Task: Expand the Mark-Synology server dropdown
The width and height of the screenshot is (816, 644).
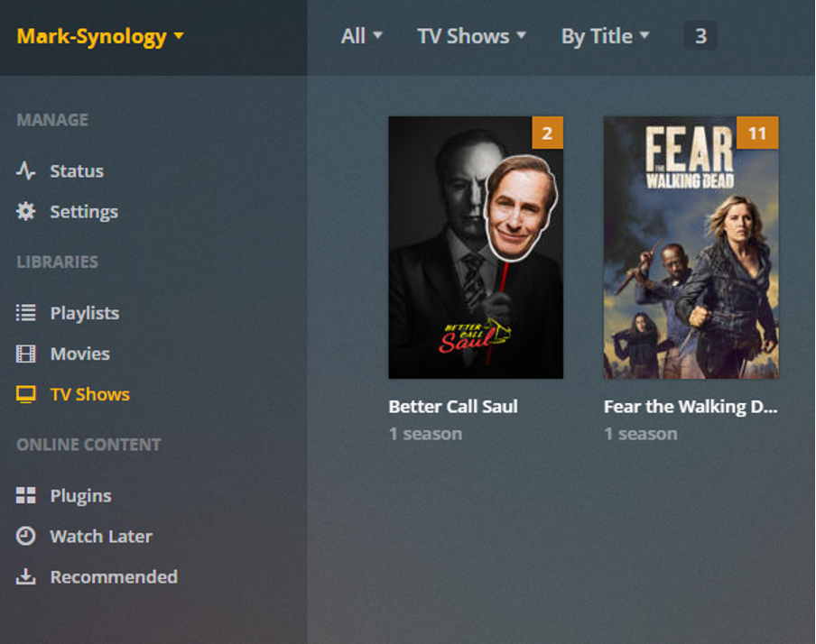Action: 100,36
